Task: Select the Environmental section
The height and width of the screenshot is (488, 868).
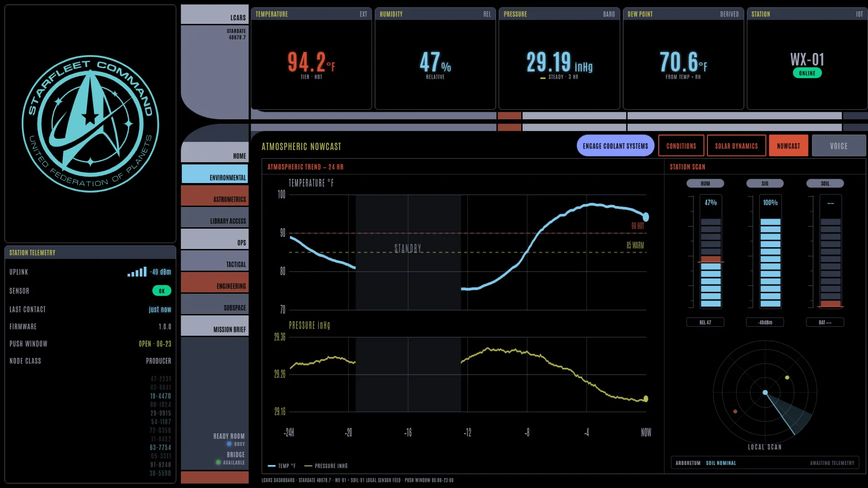Action: 214,174
